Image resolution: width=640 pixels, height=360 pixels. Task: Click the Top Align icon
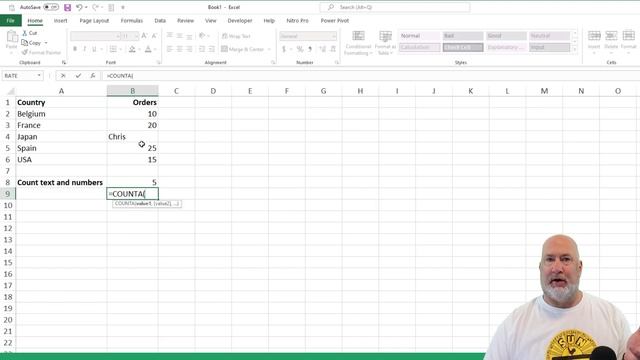click(170, 36)
